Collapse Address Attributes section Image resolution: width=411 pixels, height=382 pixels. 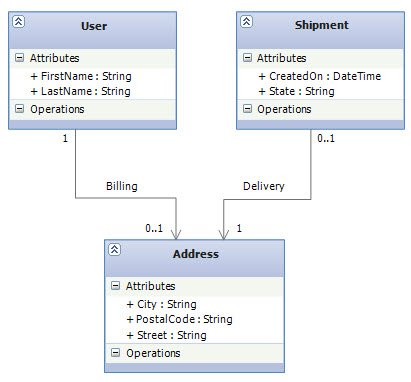pyautogui.click(x=115, y=286)
